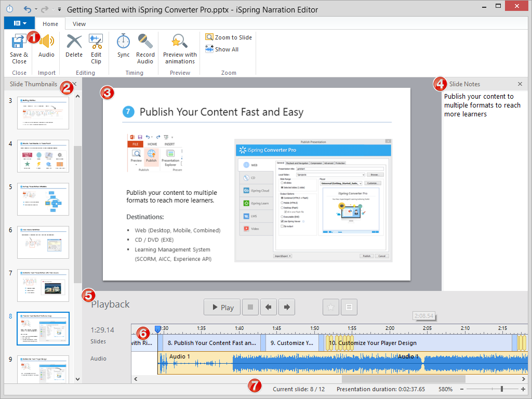Click the app icon in title bar
The width and height of the screenshot is (532, 399).
[10, 9]
